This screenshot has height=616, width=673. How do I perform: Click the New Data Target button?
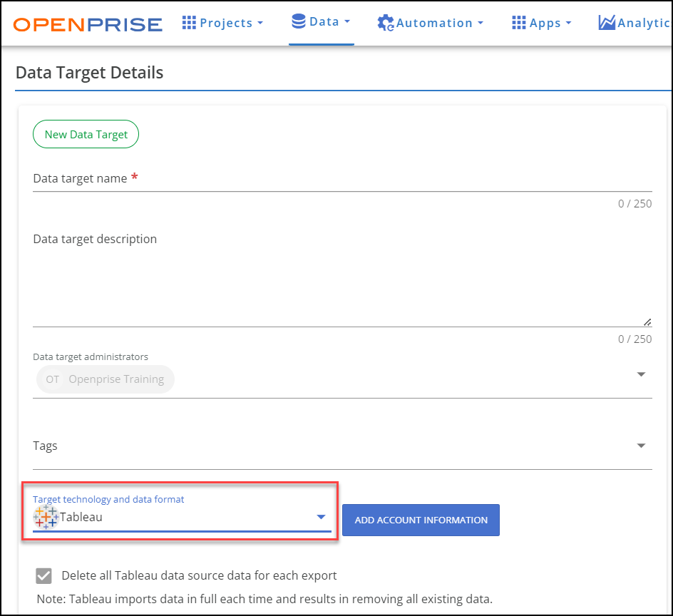pos(86,134)
